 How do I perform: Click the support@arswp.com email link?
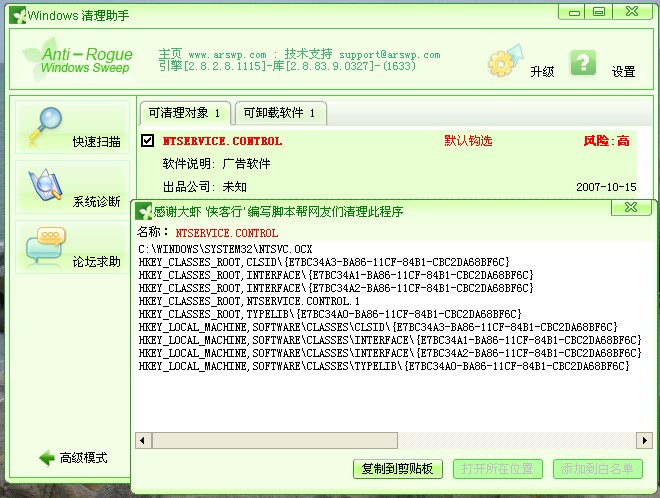click(x=390, y=55)
